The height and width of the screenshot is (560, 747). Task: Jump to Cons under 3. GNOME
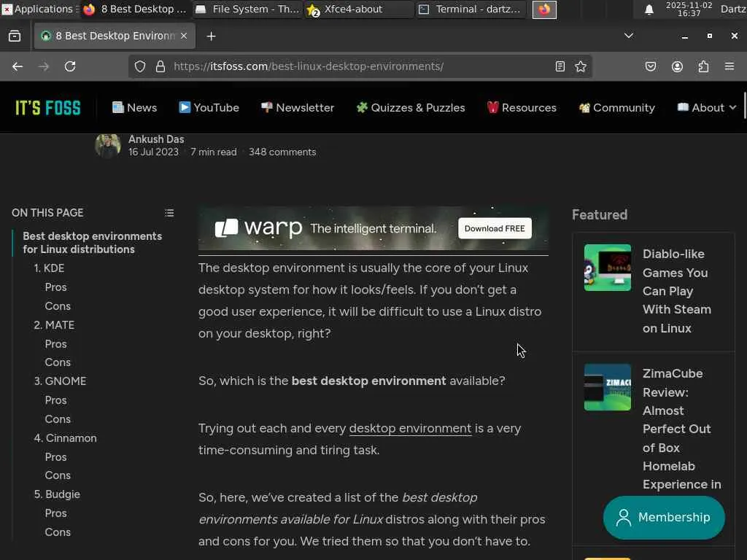58,419
